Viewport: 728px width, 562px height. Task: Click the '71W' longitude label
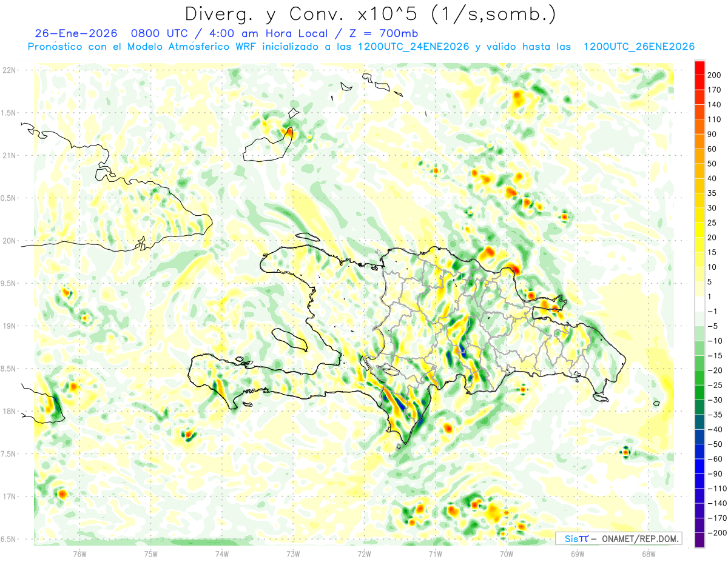(435, 553)
